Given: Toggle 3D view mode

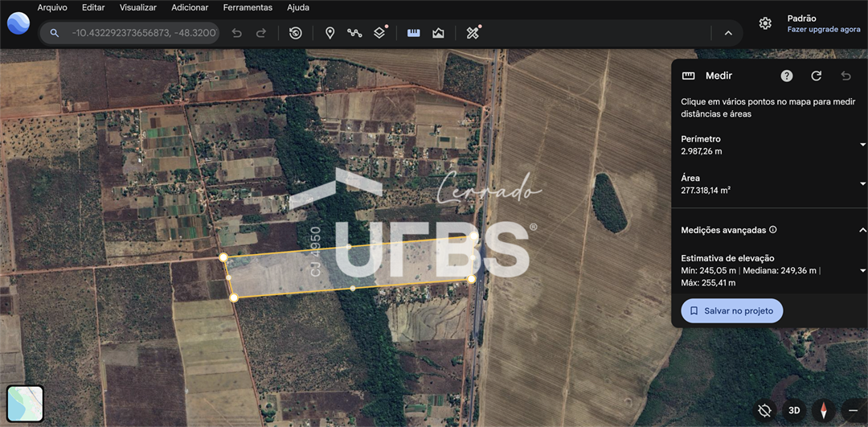Looking at the screenshot, I should (x=794, y=410).
